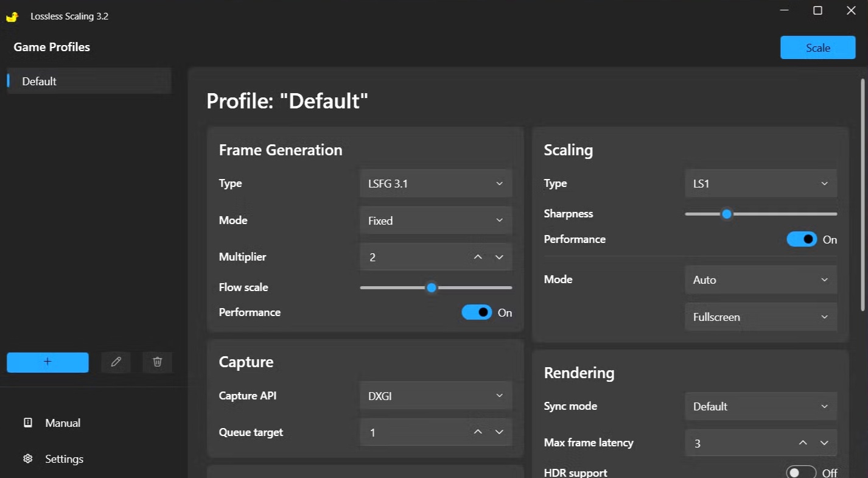Decrease Multiplier with the down arrow
The height and width of the screenshot is (478, 868).
pos(499,257)
